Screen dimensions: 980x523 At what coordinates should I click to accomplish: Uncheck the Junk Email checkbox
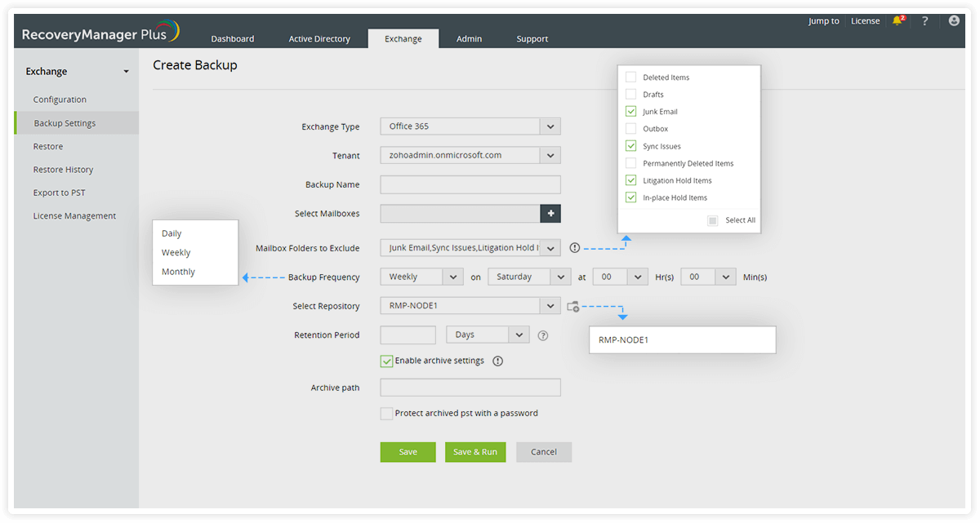click(630, 112)
